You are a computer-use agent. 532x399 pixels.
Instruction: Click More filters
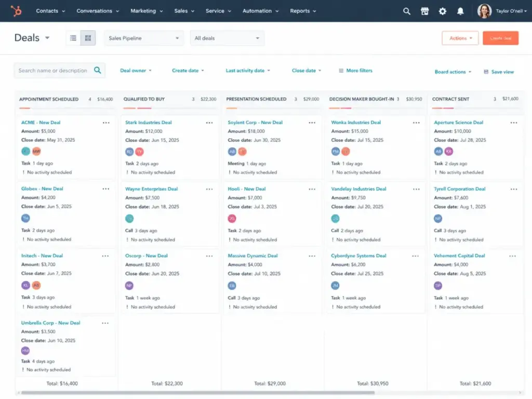pyautogui.click(x=355, y=71)
